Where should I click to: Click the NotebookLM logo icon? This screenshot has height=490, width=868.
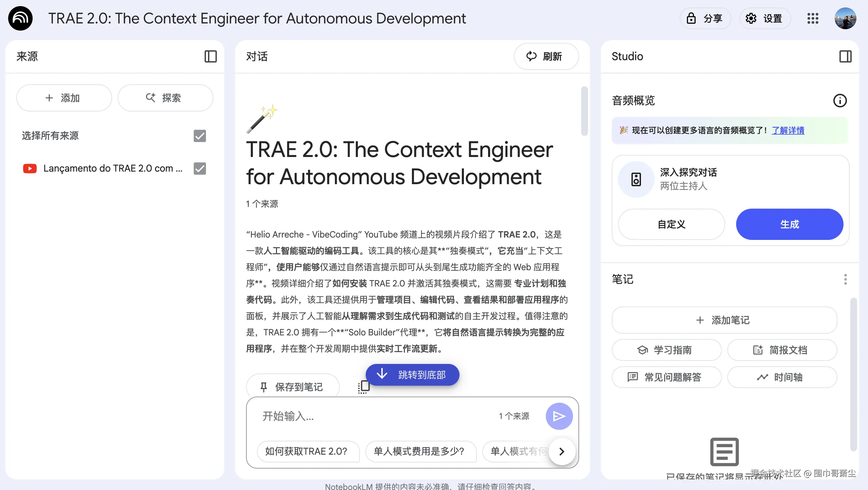pyautogui.click(x=20, y=18)
